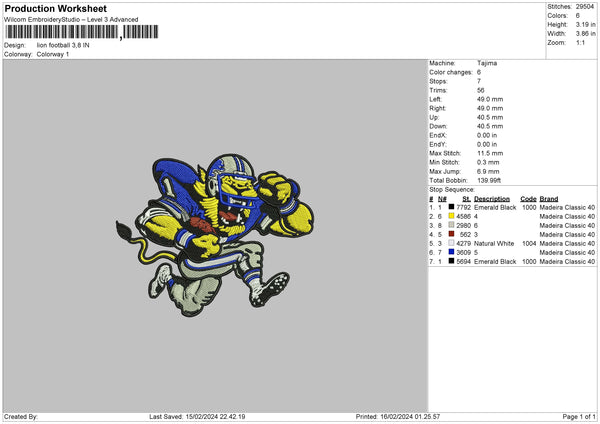Select the grey swatch in stop row 3
Image resolution: width=600 pixels, height=424 pixels.
451,225
